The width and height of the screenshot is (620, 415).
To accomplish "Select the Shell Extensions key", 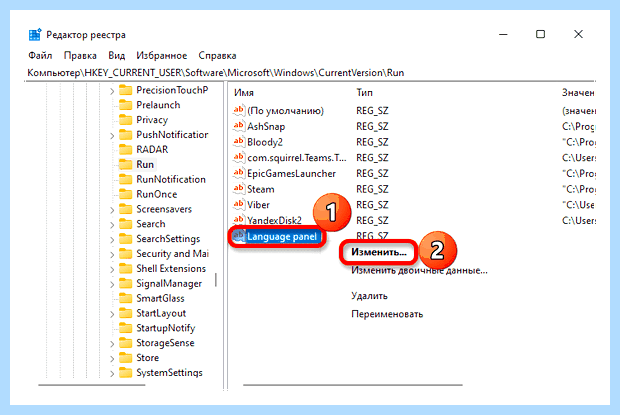I will 171,268.
